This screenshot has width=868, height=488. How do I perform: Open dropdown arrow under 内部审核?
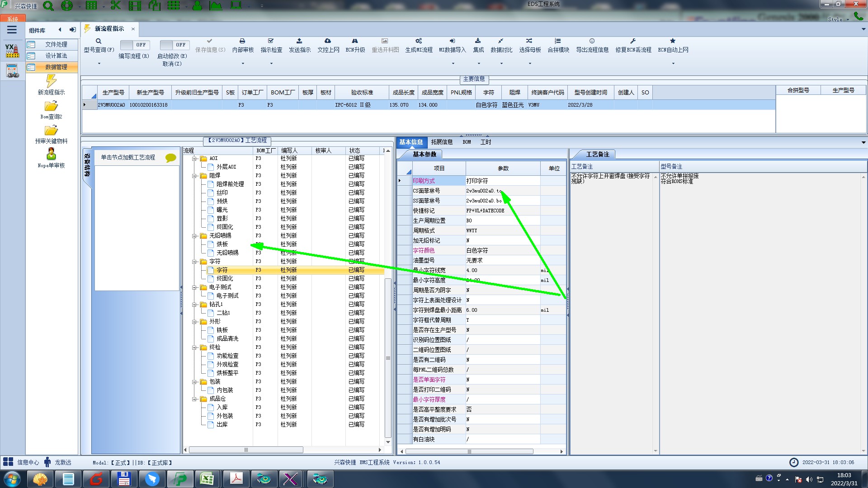pos(243,64)
